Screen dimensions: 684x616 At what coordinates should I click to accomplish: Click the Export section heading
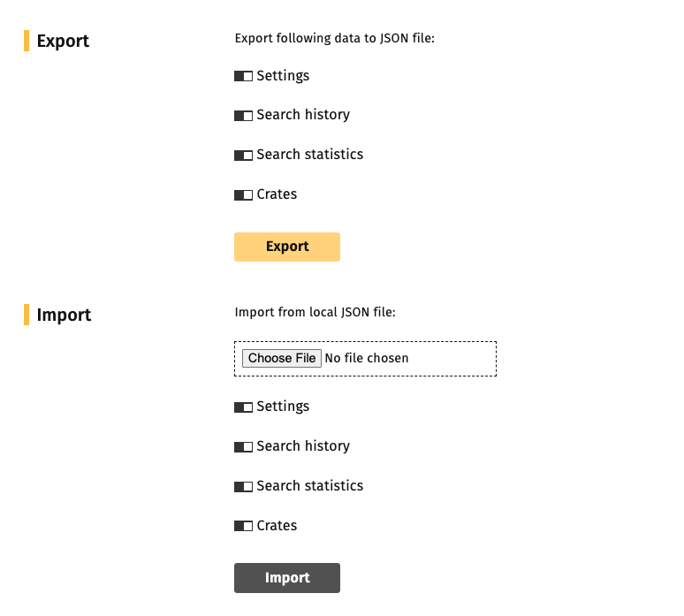(63, 41)
